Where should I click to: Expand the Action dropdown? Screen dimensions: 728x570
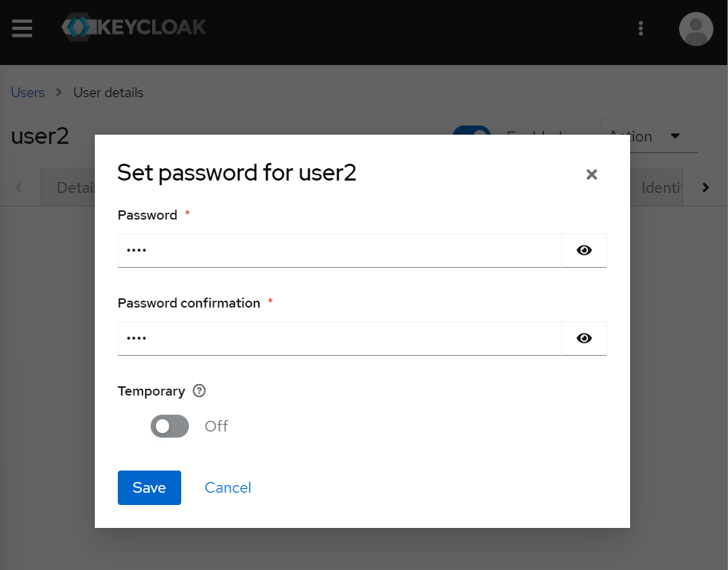point(649,136)
